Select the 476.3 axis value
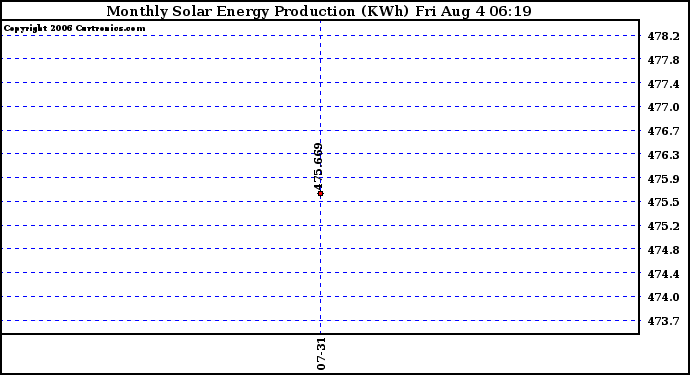 [663, 155]
